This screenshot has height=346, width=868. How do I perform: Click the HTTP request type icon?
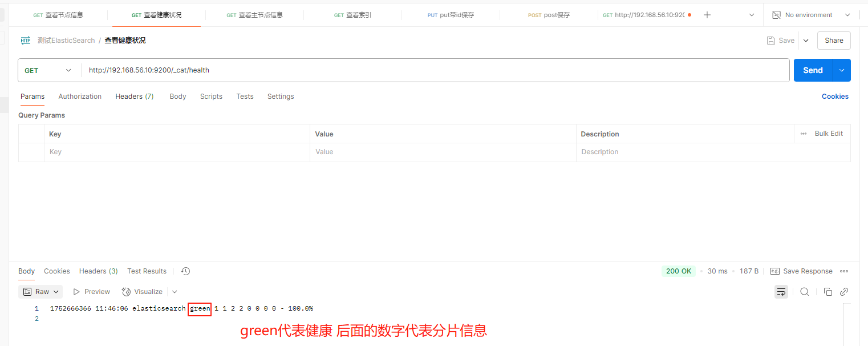[x=26, y=41]
